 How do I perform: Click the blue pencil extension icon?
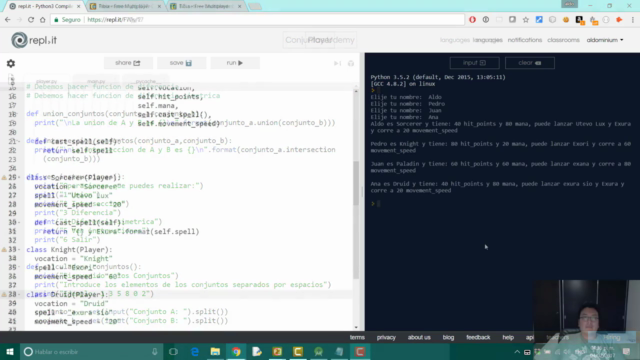pos(539,20)
